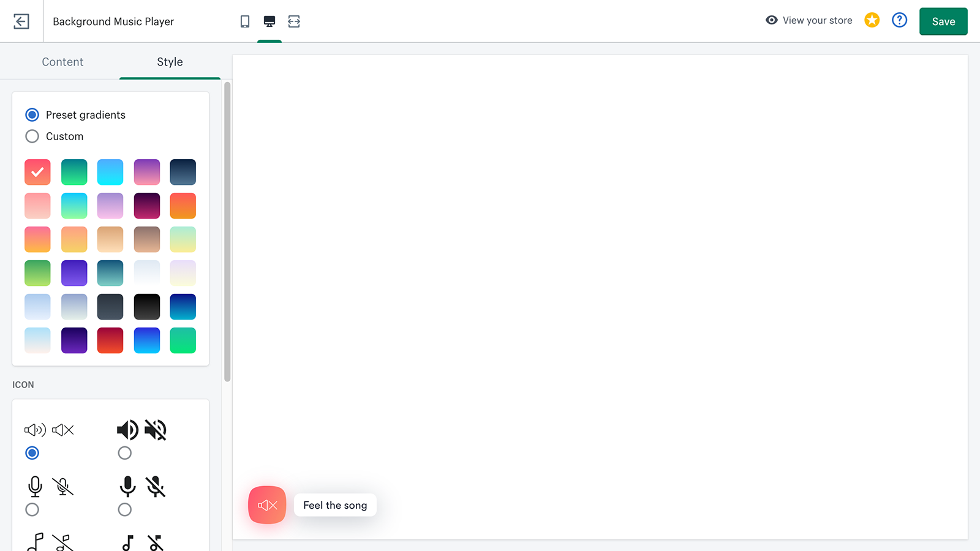This screenshot has width=980, height=551.
Task: Click the left panel vertical scrollbar
Action: click(227, 231)
